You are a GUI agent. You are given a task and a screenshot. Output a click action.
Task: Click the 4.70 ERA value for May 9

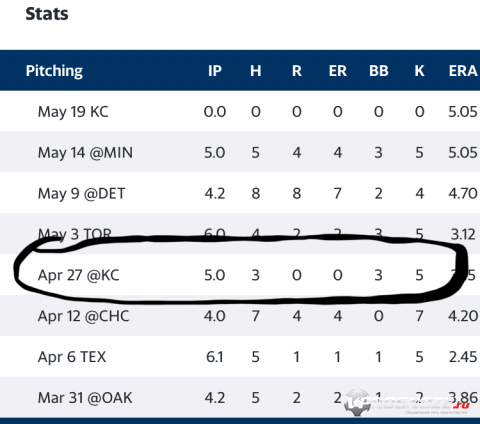pos(463,193)
